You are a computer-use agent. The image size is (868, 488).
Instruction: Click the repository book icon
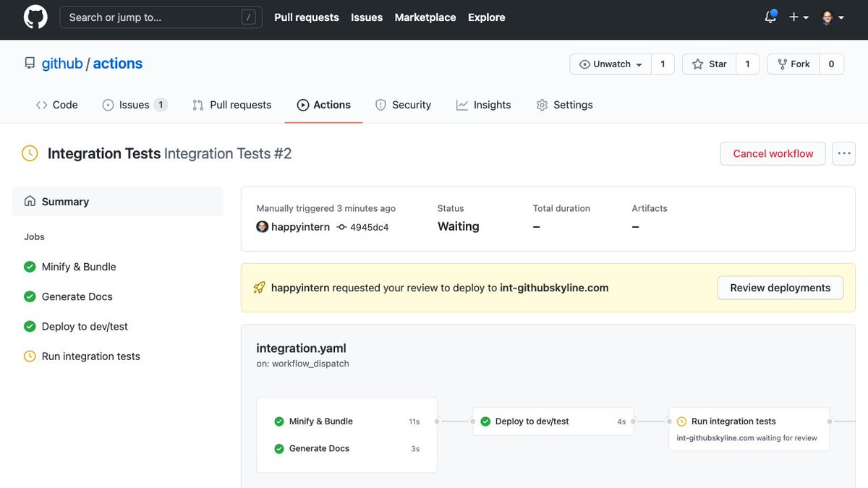click(x=30, y=64)
